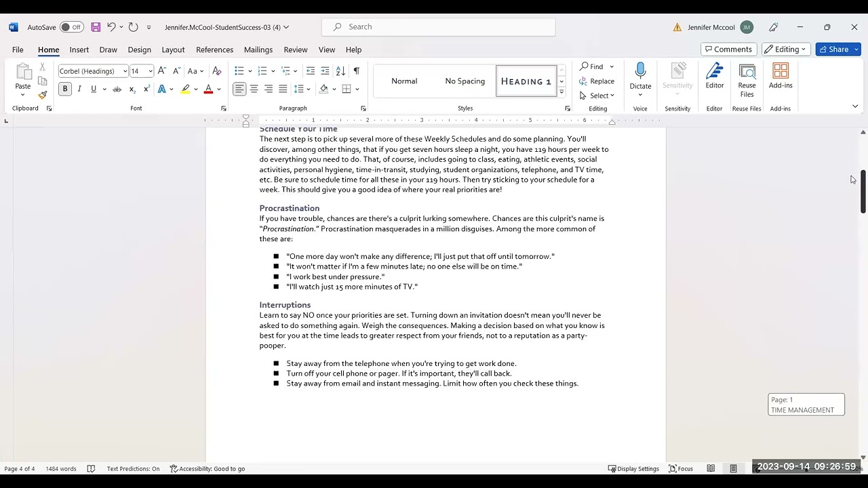Screen dimensions: 868x488
Task: Toggle Bold formatting
Action: (65, 89)
